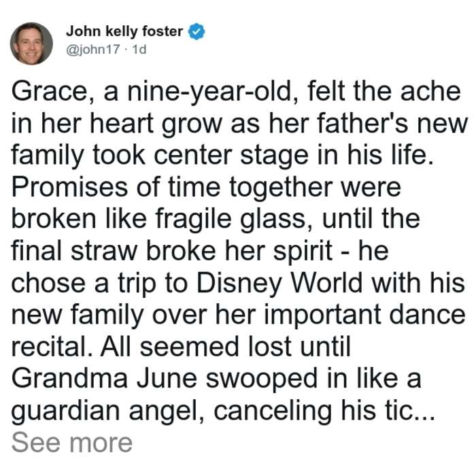Click the word "Grace" starting the post

click(x=50, y=91)
